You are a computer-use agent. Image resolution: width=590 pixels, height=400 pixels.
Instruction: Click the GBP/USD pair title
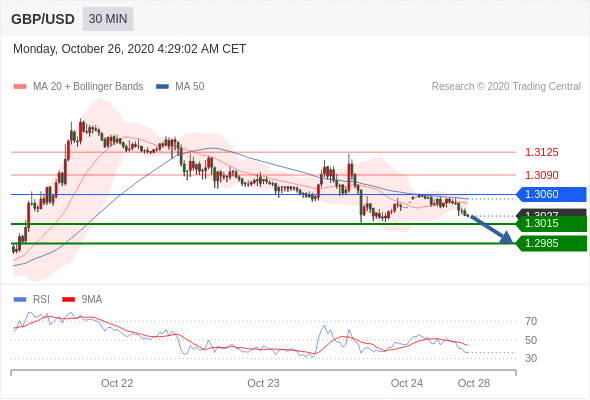[x=43, y=19]
